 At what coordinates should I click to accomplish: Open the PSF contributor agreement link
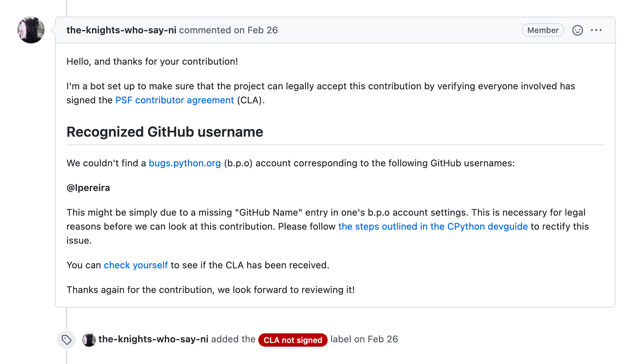(x=175, y=100)
